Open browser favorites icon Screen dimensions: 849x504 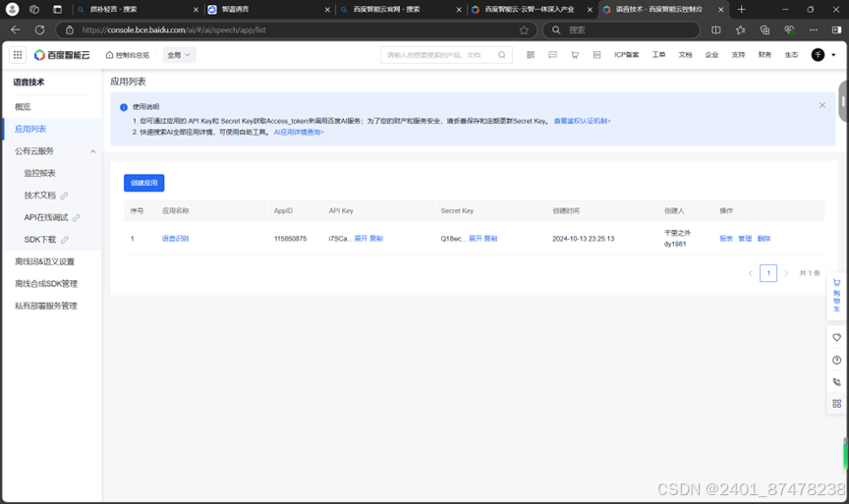coord(740,30)
